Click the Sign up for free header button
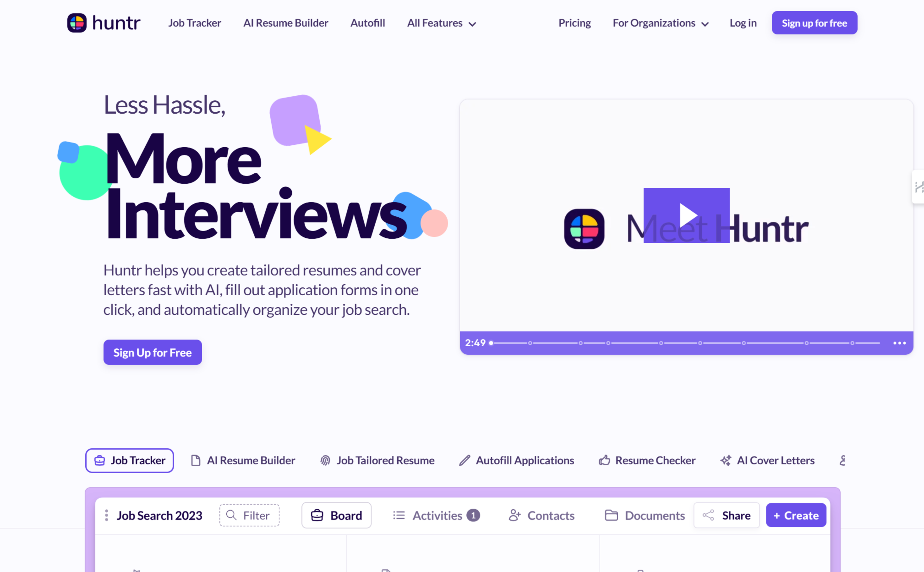Image resolution: width=924 pixels, height=572 pixels. (x=814, y=23)
